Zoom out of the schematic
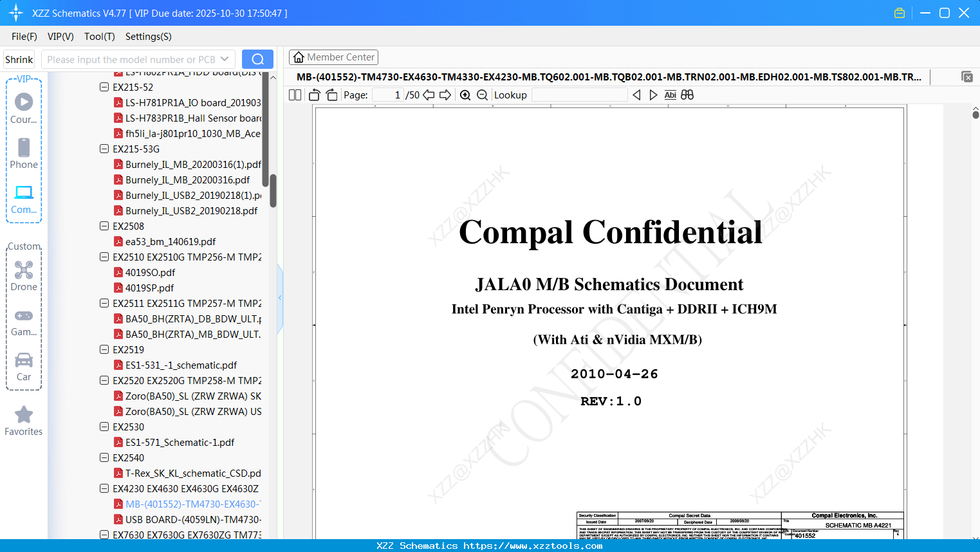980x552 pixels. coord(483,95)
